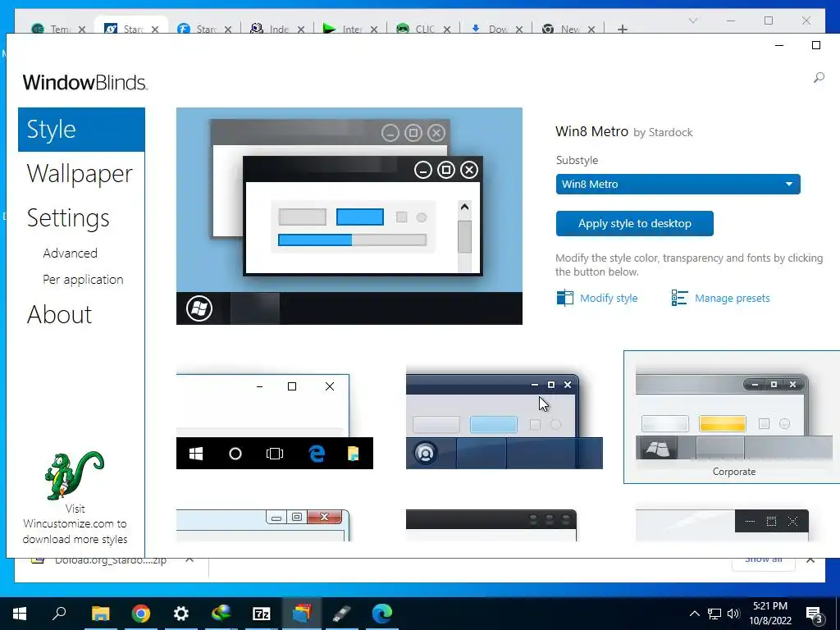Show hidden system tray icons
840x630 pixels.
click(694, 614)
